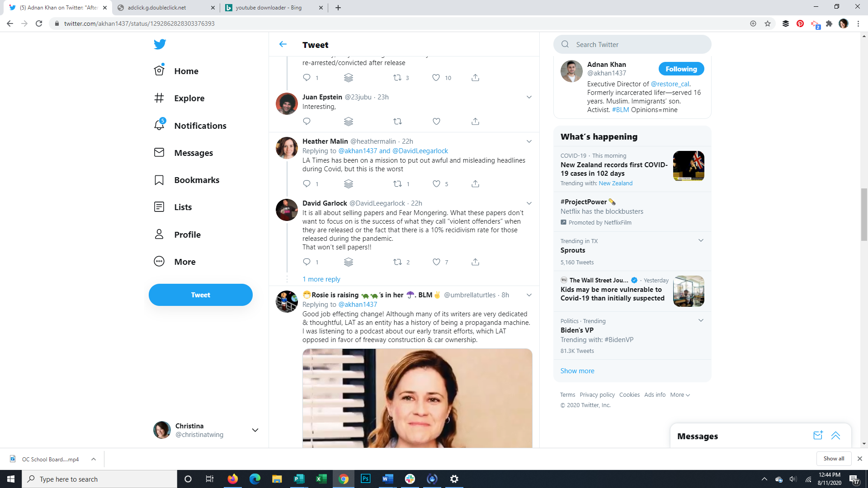Click reply icon on Juan Epstein's tweet
The height and width of the screenshot is (488, 868).
pyautogui.click(x=307, y=121)
